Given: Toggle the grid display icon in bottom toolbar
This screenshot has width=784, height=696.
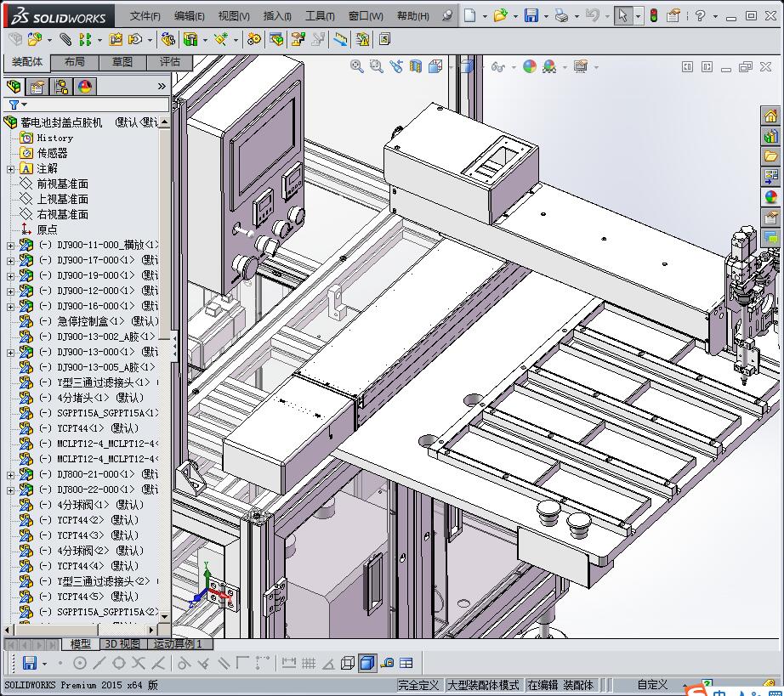Looking at the screenshot, I should [x=309, y=663].
